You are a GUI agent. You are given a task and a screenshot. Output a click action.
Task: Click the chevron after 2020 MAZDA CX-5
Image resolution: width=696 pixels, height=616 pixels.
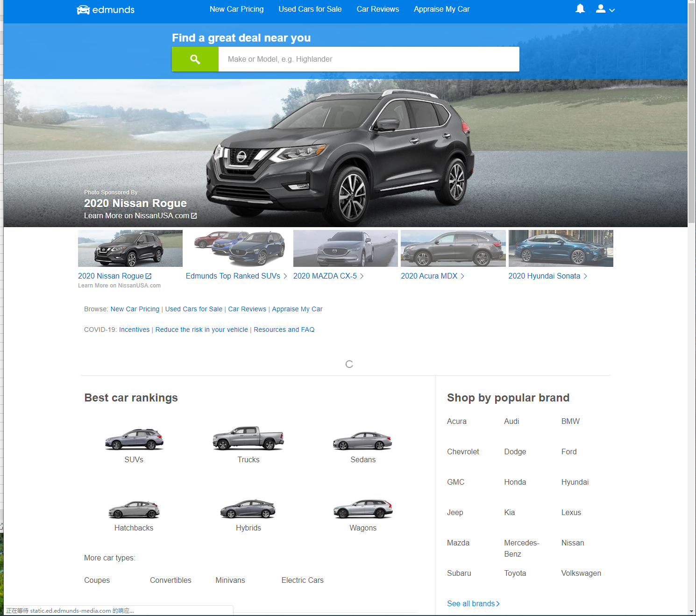click(362, 276)
